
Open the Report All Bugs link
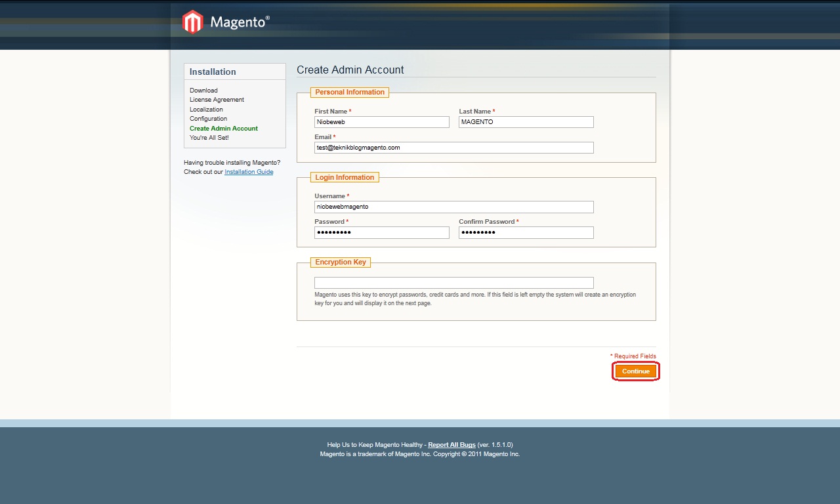pos(451,445)
